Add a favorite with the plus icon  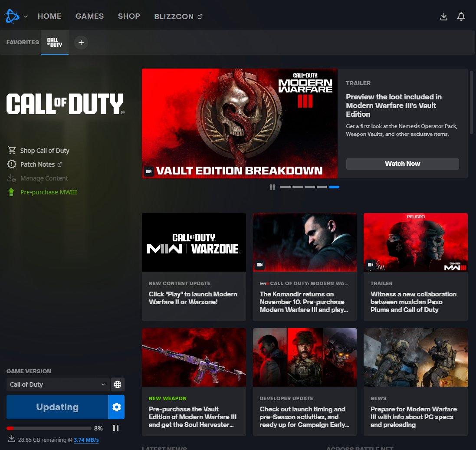tap(81, 43)
